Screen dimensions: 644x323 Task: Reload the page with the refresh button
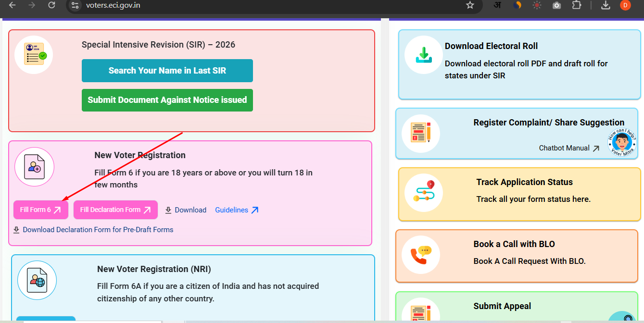pyautogui.click(x=51, y=5)
